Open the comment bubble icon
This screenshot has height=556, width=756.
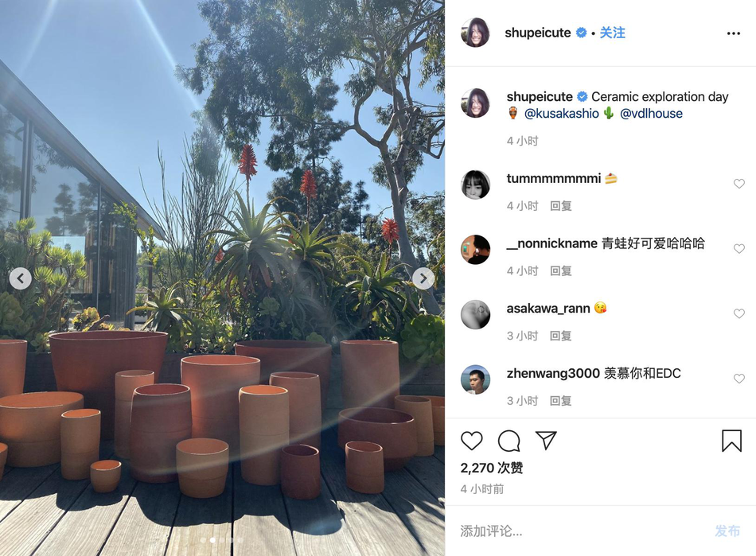509,441
